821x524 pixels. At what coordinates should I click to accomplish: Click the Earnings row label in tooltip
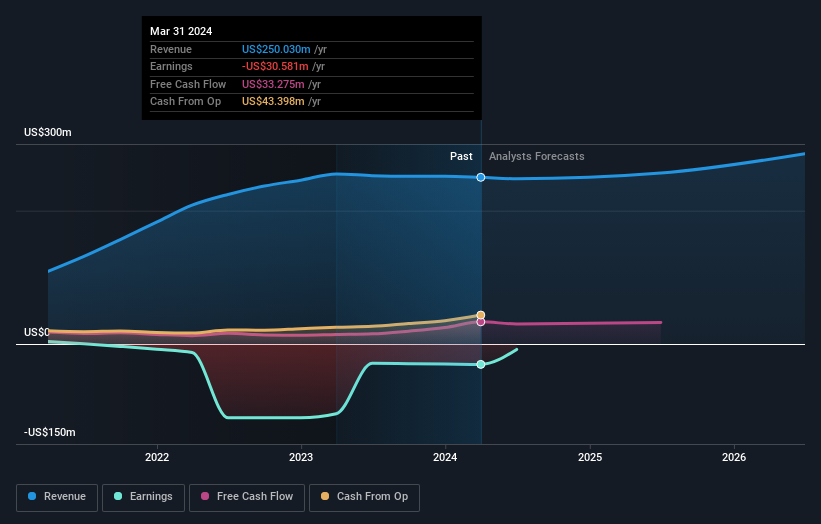171,66
